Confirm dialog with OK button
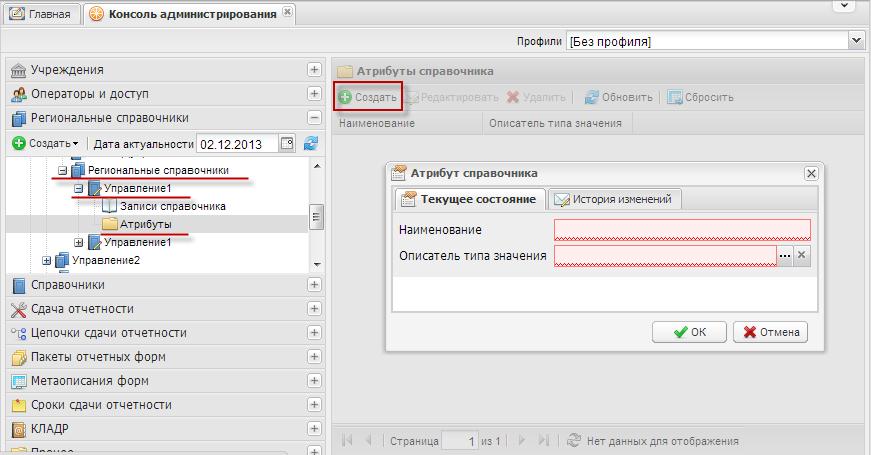The height and width of the screenshot is (455, 871). click(x=689, y=332)
